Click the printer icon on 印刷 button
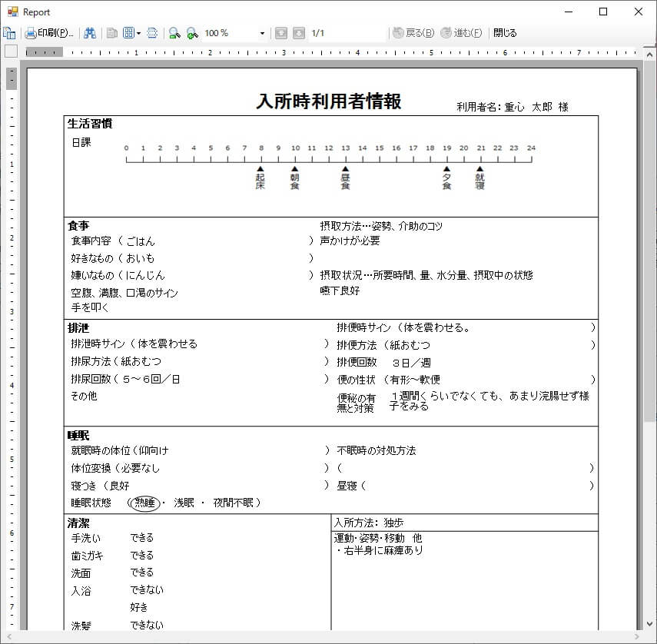 [29, 32]
